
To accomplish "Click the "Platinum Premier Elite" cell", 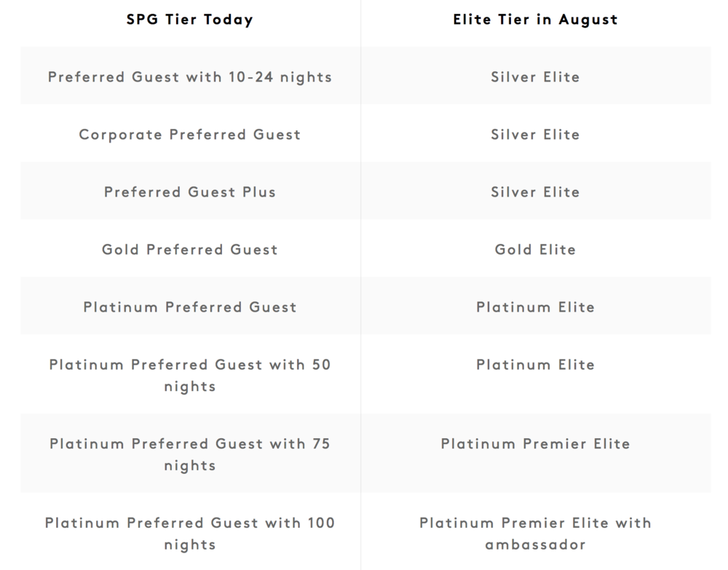I will coord(535,444).
